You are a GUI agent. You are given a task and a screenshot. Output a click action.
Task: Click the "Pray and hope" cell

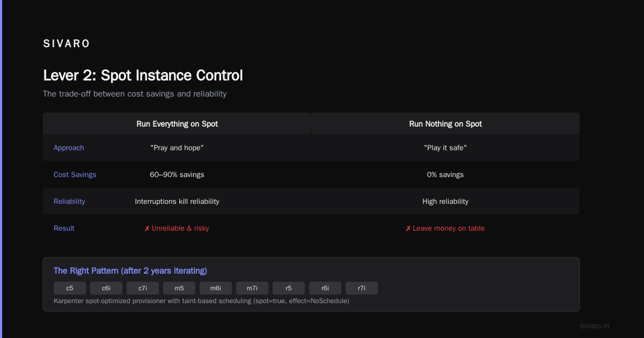pyautogui.click(x=177, y=148)
